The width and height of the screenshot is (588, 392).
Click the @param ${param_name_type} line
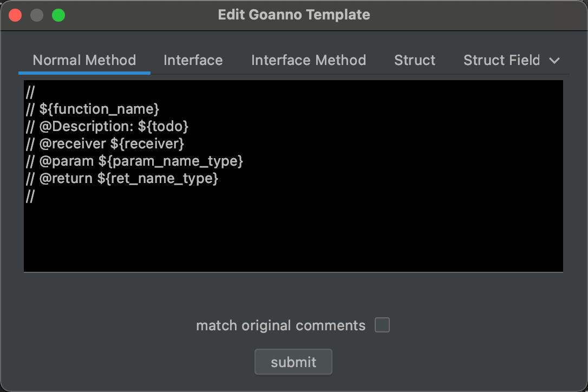pos(134,161)
